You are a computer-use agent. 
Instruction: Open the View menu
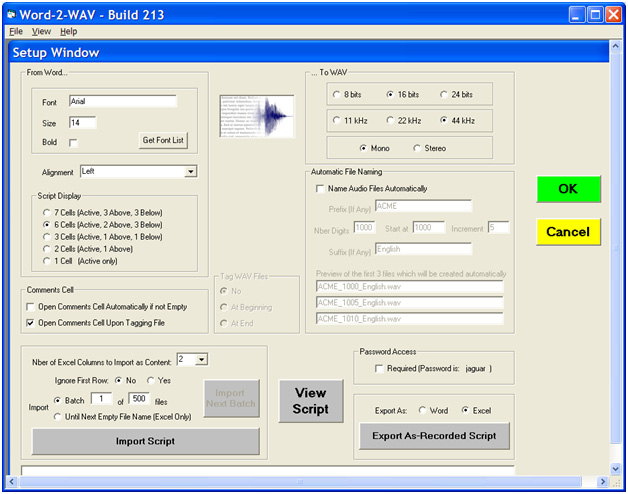(41, 31)
